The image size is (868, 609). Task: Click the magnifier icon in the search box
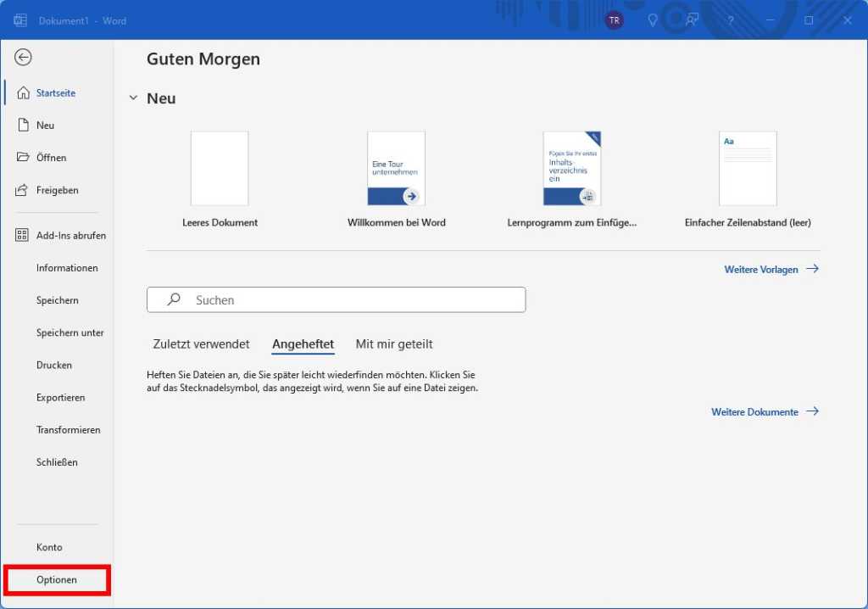[173, 299]
